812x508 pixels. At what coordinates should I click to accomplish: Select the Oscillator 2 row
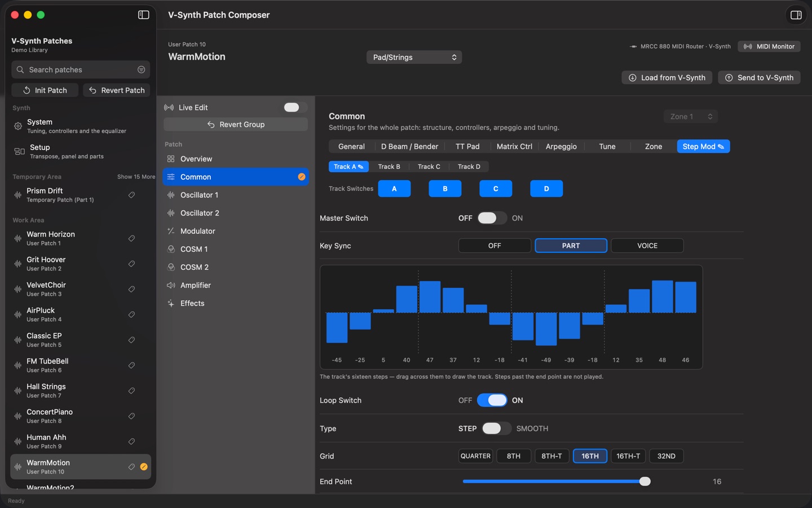click(x=236, y=213)
